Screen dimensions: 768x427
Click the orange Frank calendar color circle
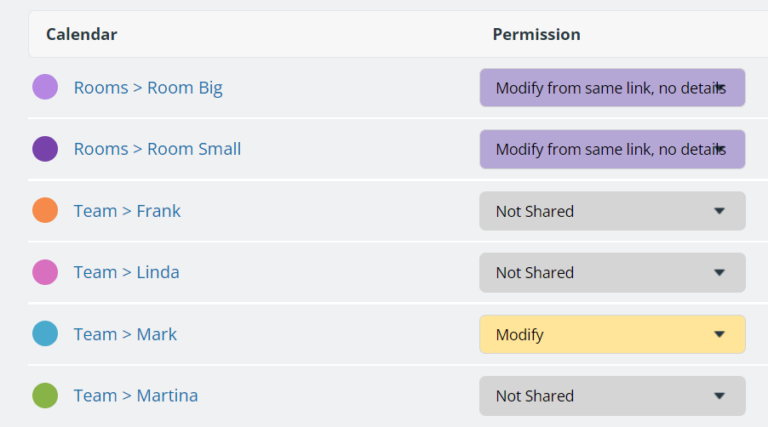click(x=45, y=211)
